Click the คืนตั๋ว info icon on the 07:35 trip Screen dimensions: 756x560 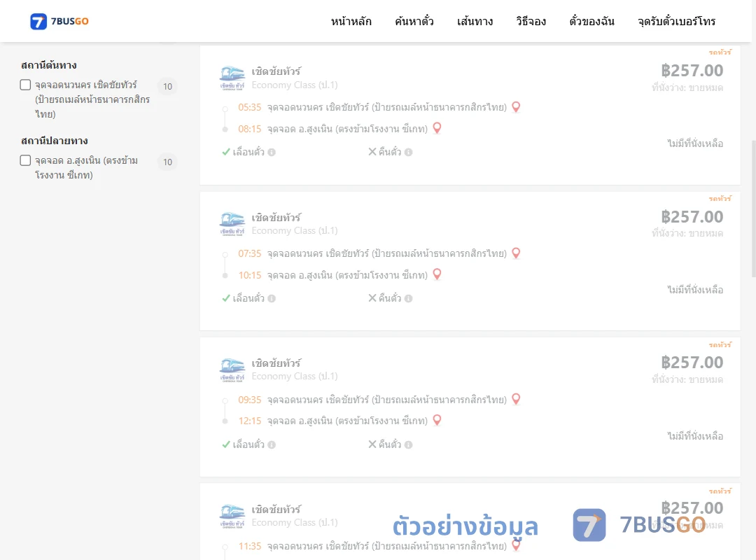pyautogui.click(x=408, y=298)
